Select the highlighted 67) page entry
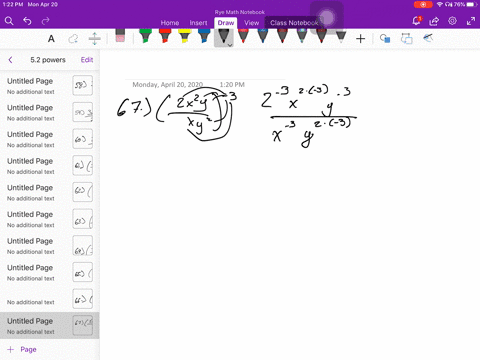The image size is (480, 360). tap(50, 326)
